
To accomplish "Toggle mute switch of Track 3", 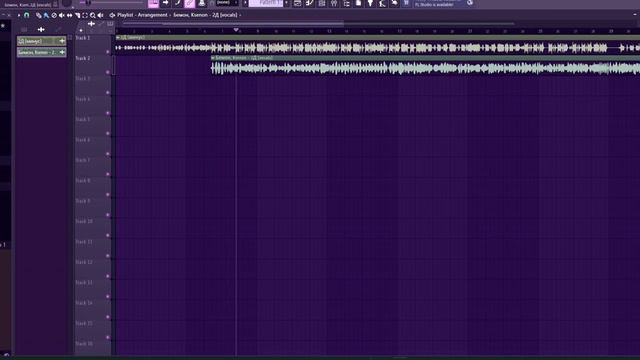I will pyautogui.click(x=108, y=93).
